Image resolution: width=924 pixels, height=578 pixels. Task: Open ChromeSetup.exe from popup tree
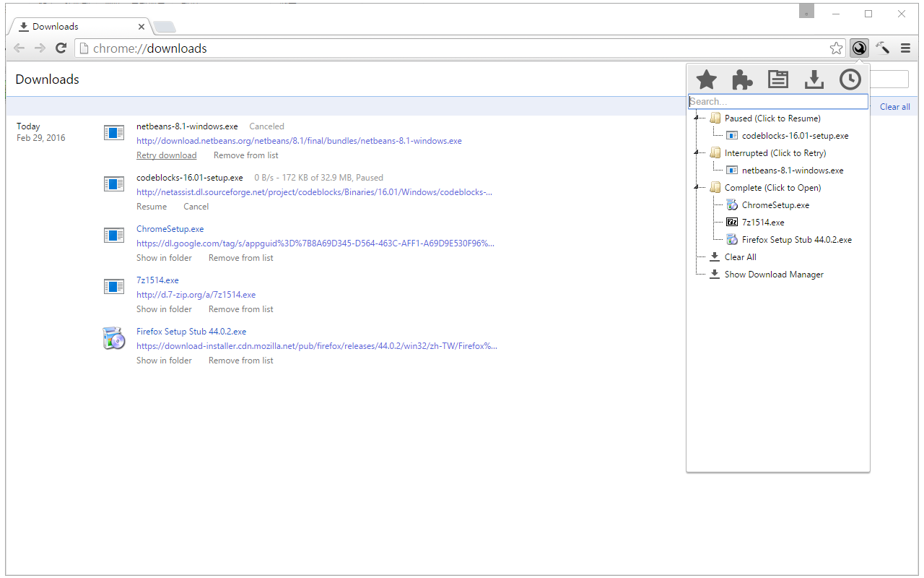click(775, 204)
